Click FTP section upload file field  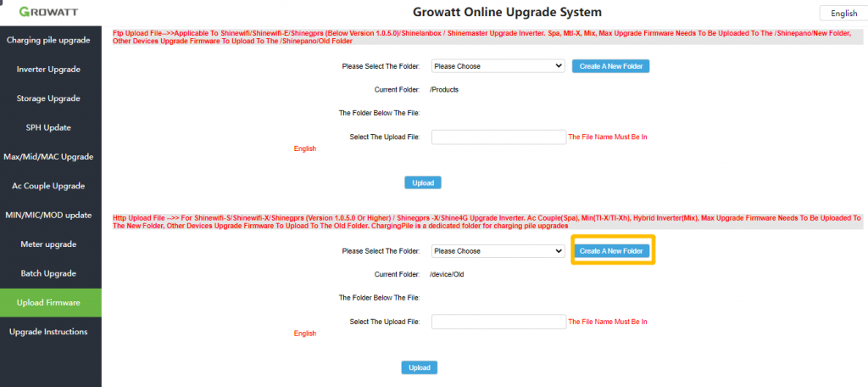tap(498, 137)
